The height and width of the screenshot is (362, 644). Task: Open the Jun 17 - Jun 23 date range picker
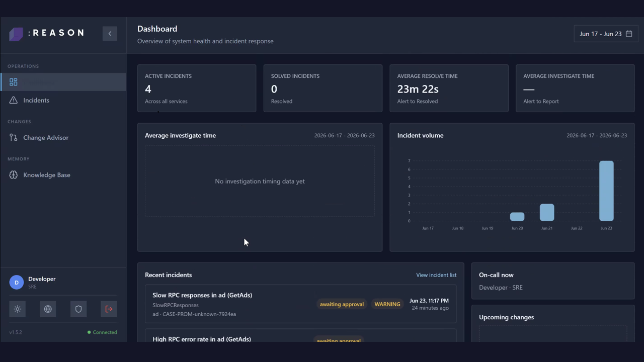coord(606,34)
